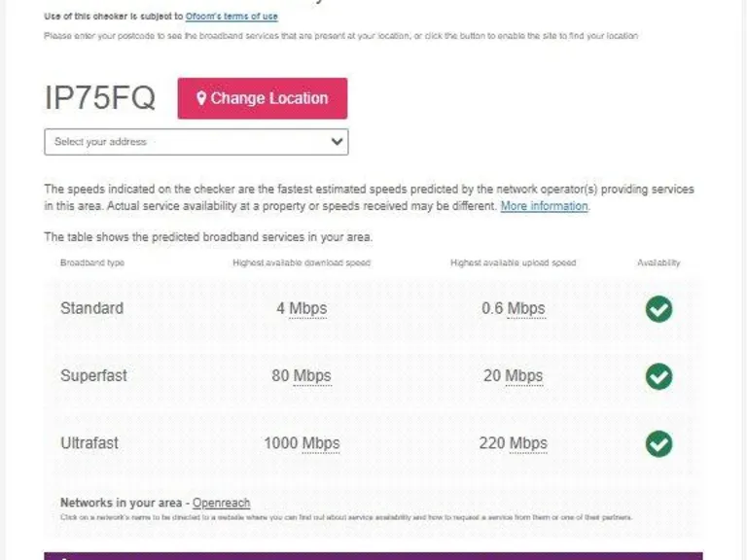Click the Ultrafast availability checkmark icon
This screenshot has width=747, height=560.
click(x=658, y=443)
